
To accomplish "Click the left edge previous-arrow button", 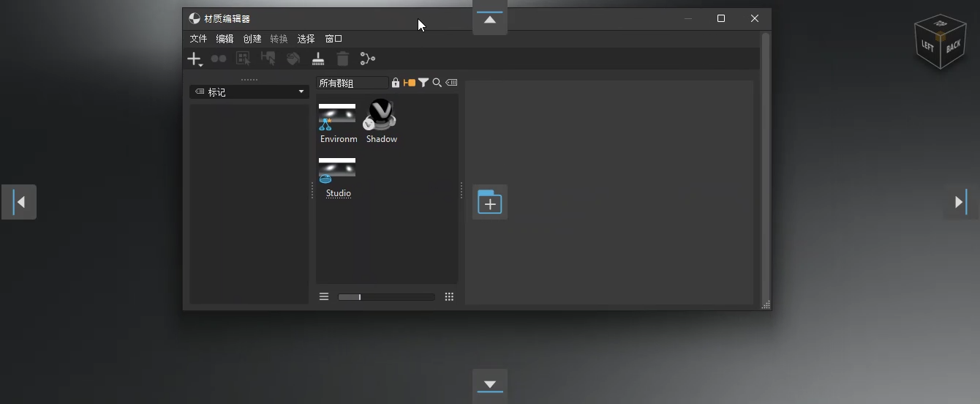I will click(19, 202).
